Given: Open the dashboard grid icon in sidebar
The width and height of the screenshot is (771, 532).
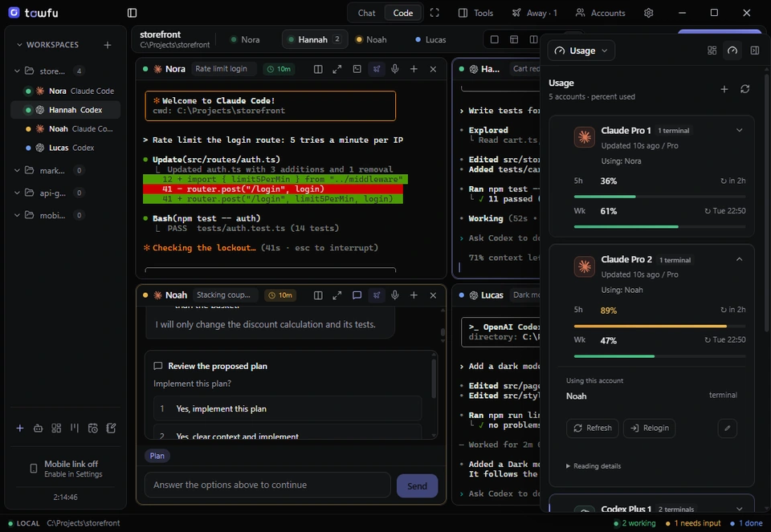Looking at the screenshot, I should pyautogui.click(x=56, y=428).
